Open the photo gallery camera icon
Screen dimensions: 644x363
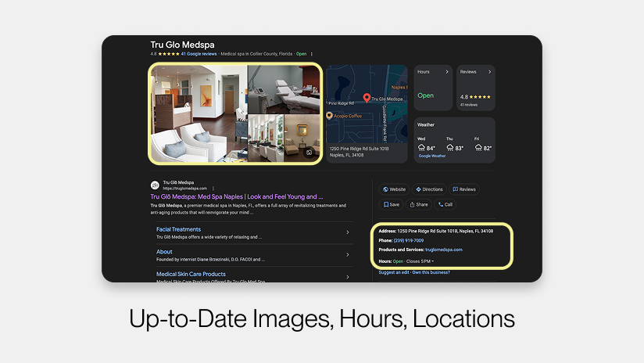pos(309,152)
